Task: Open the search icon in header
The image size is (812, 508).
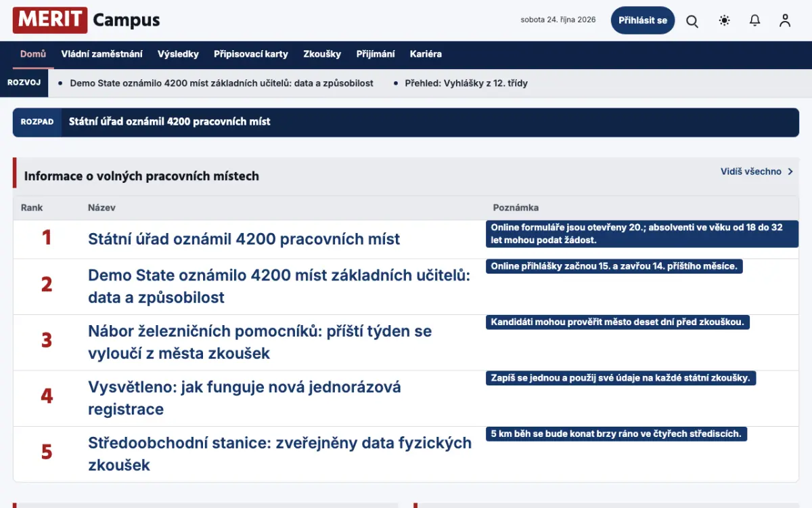Action: (x=692, y=21)
